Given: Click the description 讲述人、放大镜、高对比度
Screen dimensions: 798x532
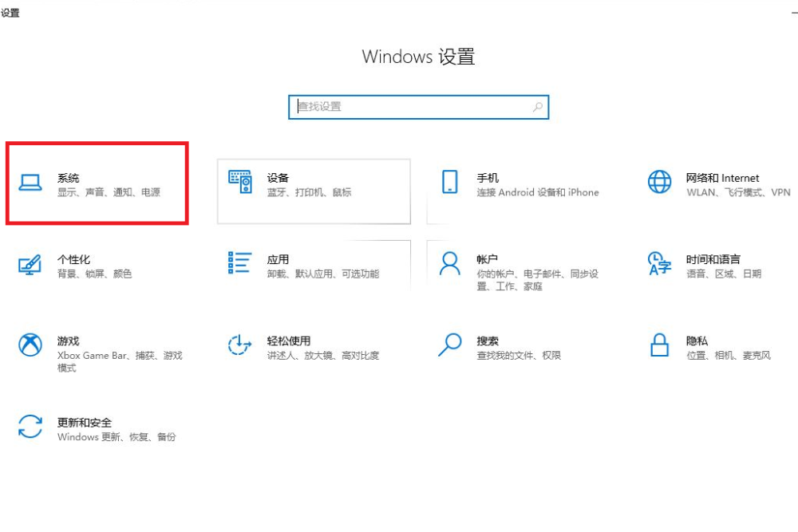Looking at the screenshot, I should [x=323, y=356].
